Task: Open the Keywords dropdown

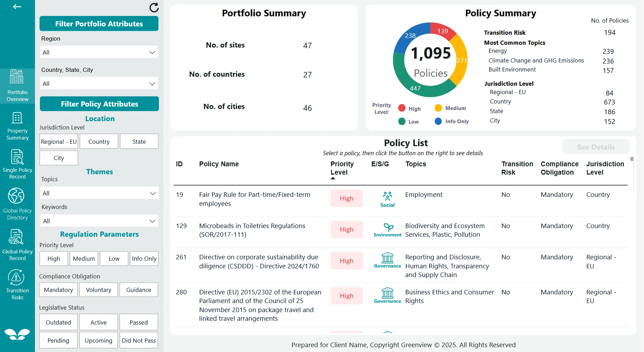Action: click(x=99, y=221)
